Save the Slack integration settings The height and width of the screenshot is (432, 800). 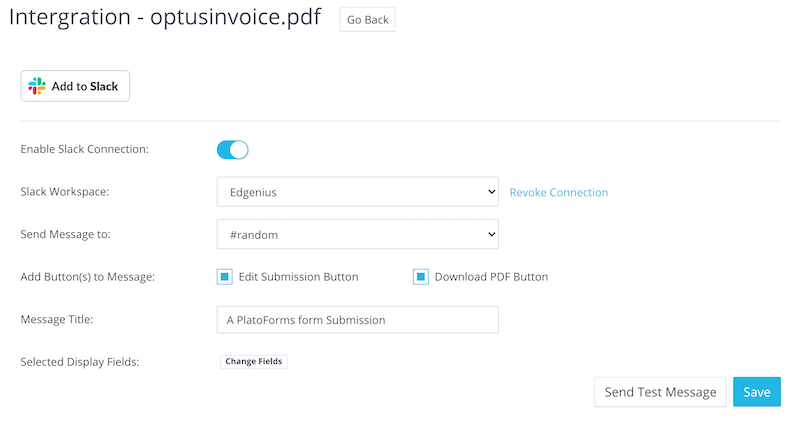(757, 392)
